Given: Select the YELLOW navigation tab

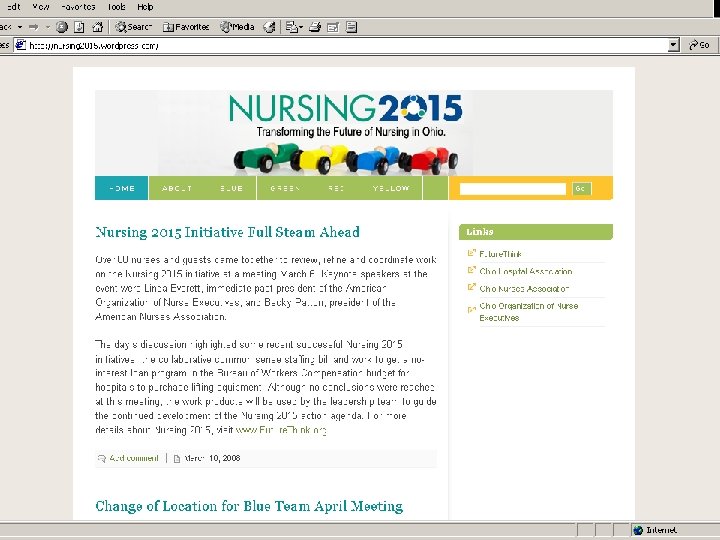Looking at the screenshot, I should tap(391, 188).
